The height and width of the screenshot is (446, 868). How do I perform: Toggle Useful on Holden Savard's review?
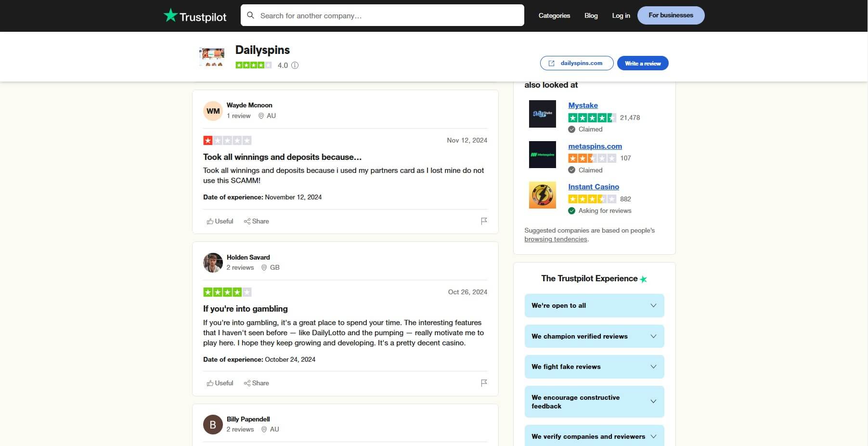coord(220,383)
